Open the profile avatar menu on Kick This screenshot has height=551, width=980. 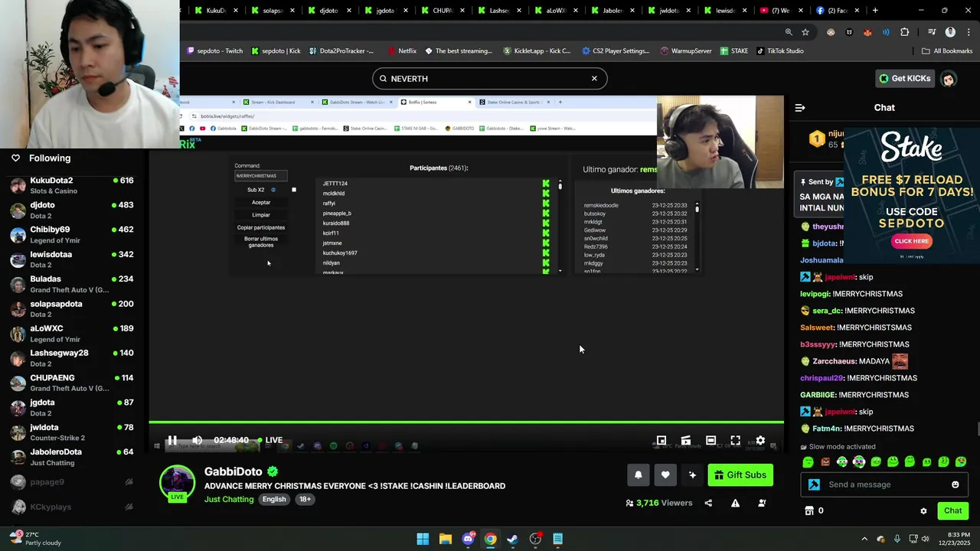pos(949,79)
